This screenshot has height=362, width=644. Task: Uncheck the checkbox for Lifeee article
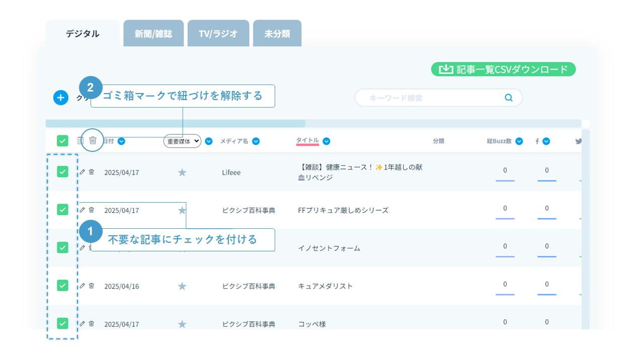coord(62,172)
